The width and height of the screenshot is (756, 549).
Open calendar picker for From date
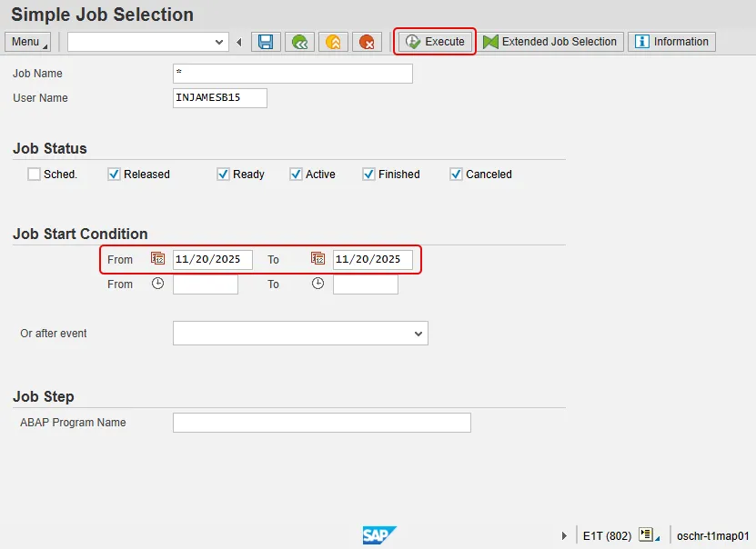tap(157, 259)
